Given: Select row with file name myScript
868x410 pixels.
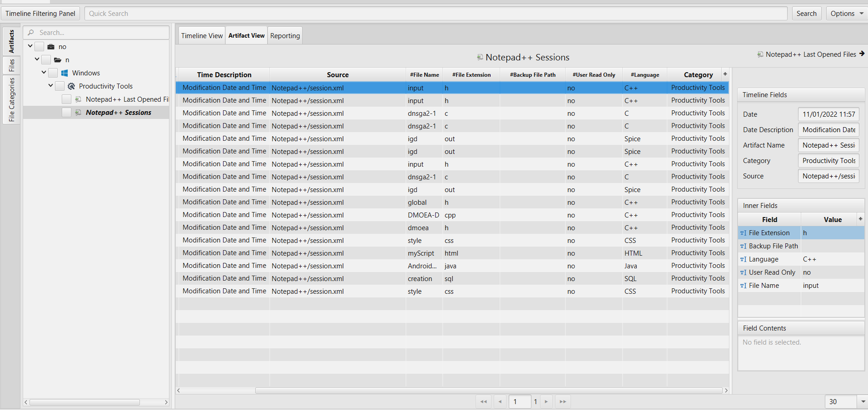Looking at the screenshot, I should pos(452,253).
